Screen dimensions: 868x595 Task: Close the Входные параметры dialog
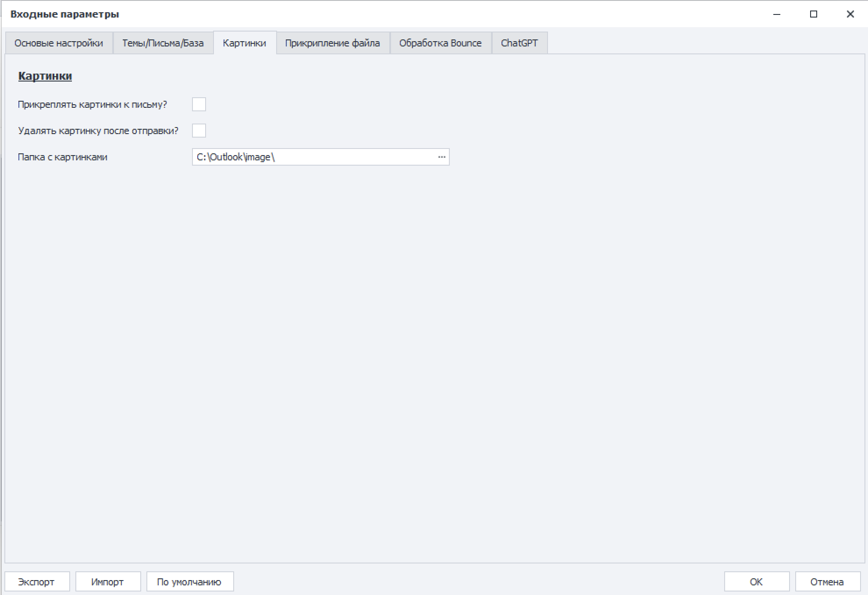coord(850,14)
